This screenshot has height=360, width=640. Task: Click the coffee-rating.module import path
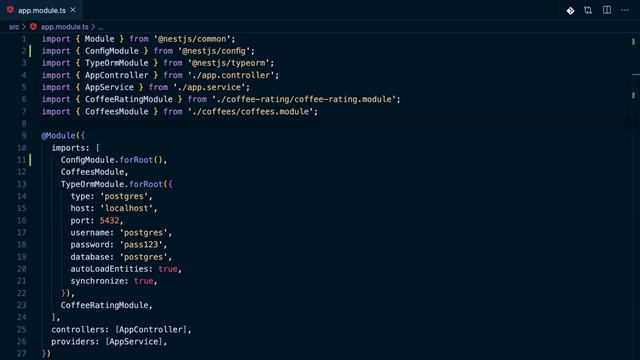pos(304,100)
